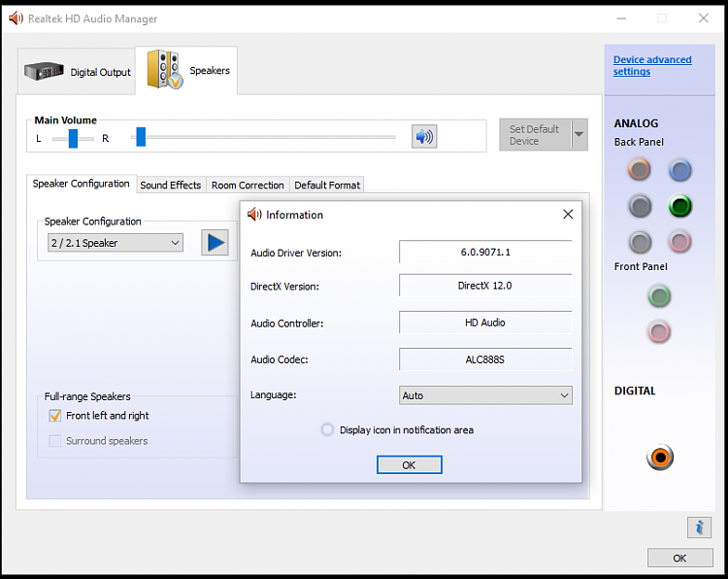Toggle Front left and right checkbox
Image resolution: width=728 pixels, height=579 pixels.
(55, 416)
